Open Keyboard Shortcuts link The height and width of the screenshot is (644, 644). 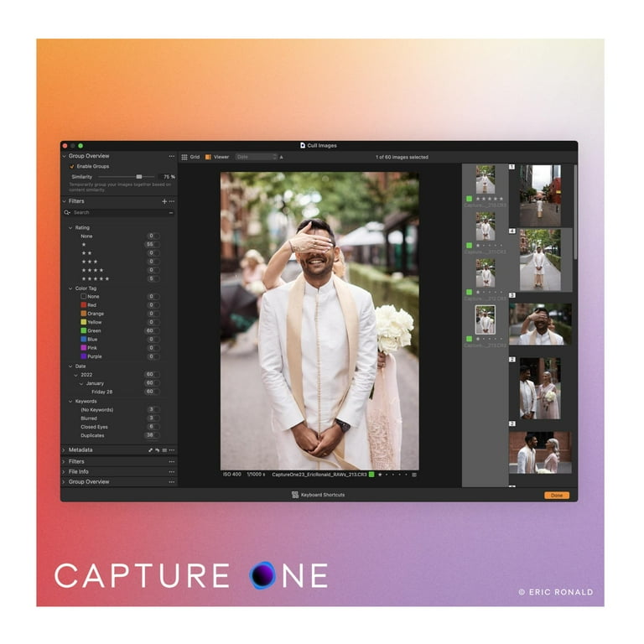tap(322, 495)
